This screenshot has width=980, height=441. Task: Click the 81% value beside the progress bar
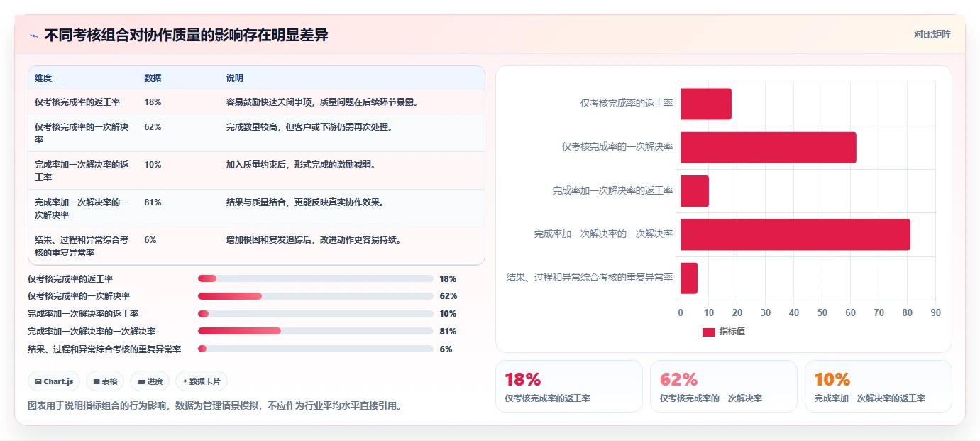[448, 332]
